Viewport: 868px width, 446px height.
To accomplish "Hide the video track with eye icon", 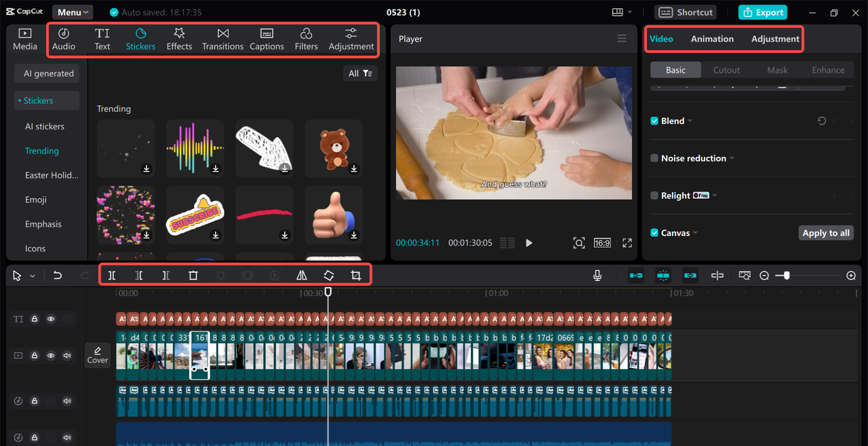I will [51, 356].
